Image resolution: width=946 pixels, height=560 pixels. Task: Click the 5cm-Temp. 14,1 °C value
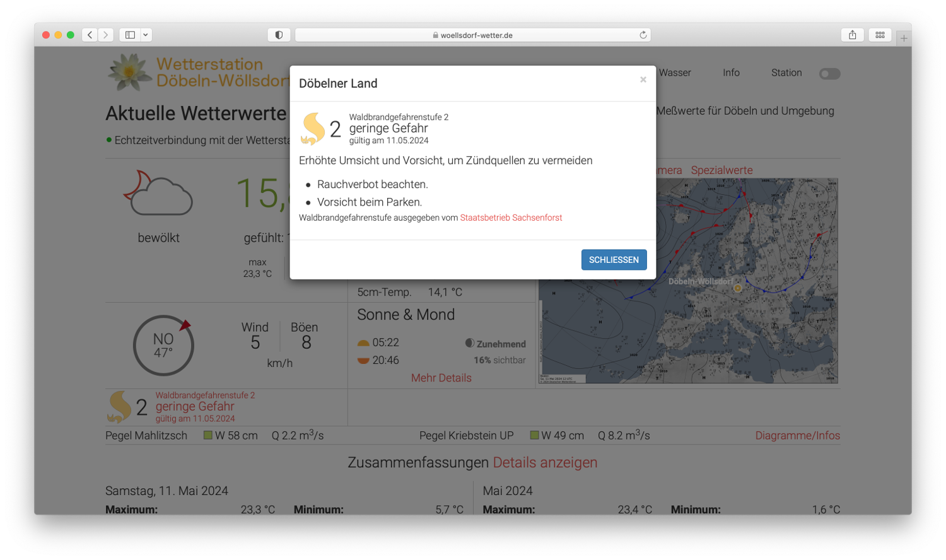click(445, 293)
